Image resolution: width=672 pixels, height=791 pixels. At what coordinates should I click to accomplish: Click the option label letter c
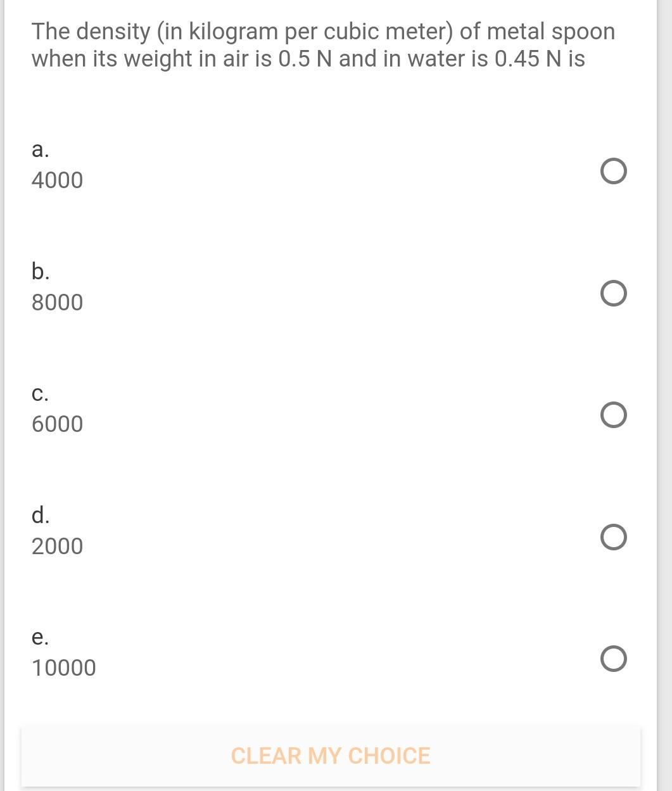[x=40, y=395]
